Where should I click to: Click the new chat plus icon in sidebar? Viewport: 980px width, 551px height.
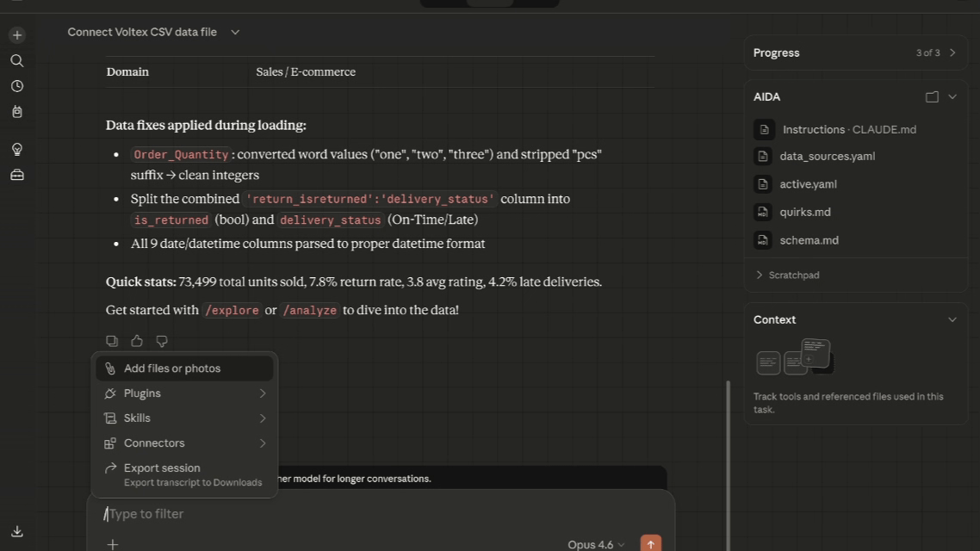(17, 35)
